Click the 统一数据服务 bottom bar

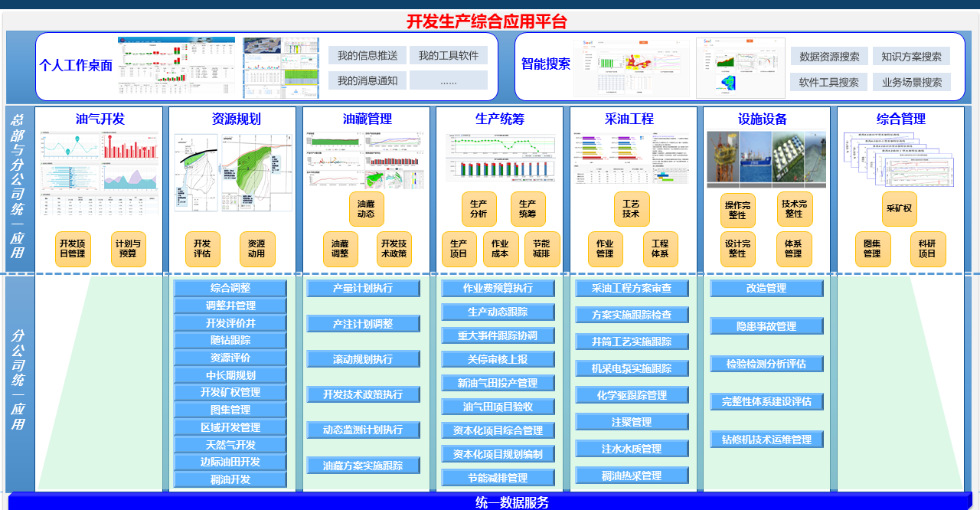(x=490, y=502)
